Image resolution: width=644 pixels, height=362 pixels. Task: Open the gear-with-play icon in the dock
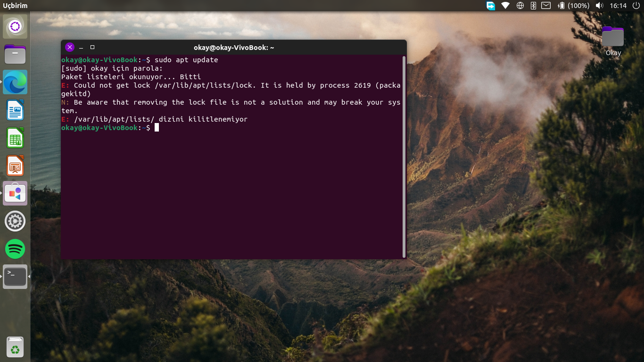click(x=15, y=221)
